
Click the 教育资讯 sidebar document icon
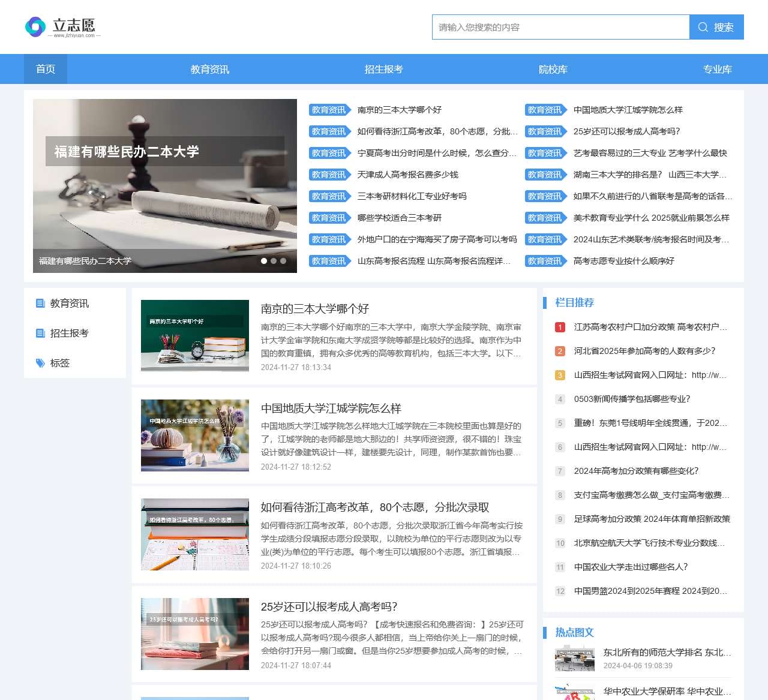click(x=40, y=304)
